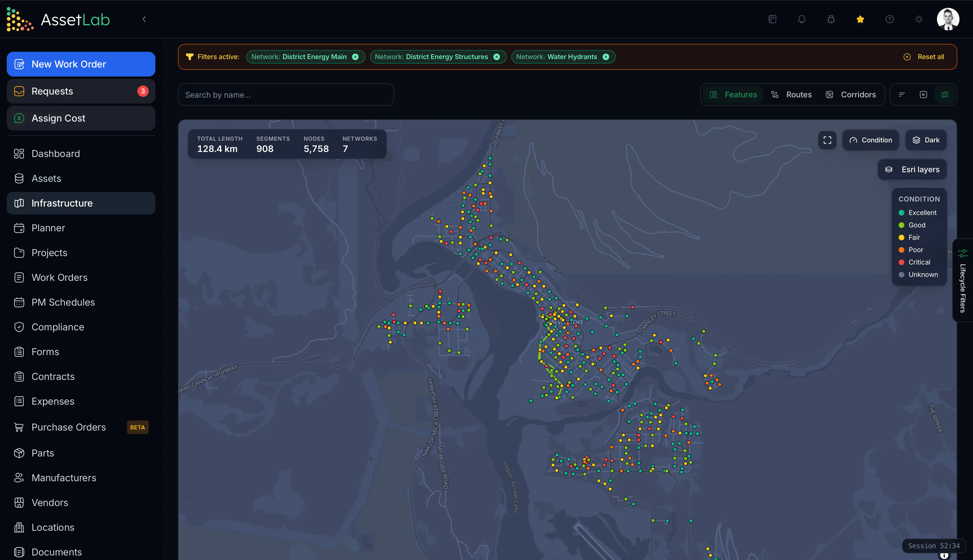This screenshot has width=973, height=560.
Task: Open the Dark basemap style dropdown
Action: point(926,140)
